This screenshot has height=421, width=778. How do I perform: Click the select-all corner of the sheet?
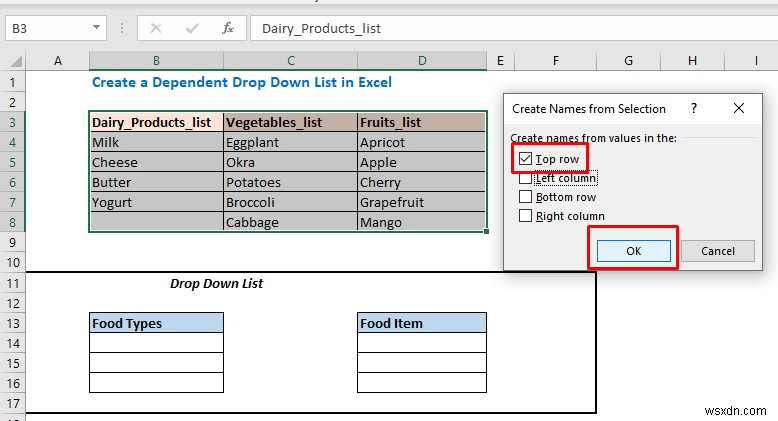click(13, 62)
